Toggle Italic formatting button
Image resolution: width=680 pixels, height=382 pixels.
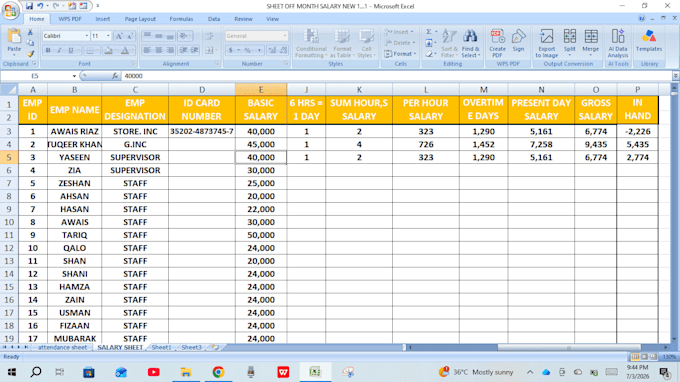(59, 51)
